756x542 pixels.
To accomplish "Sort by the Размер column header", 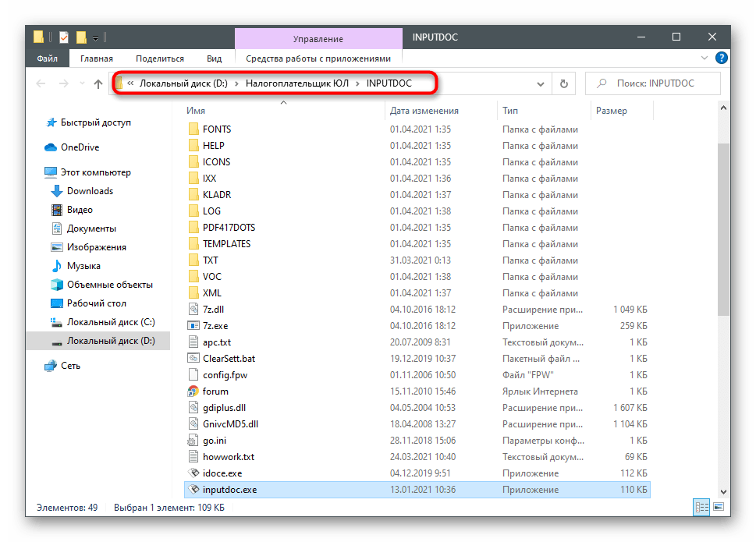I will 612,110.
